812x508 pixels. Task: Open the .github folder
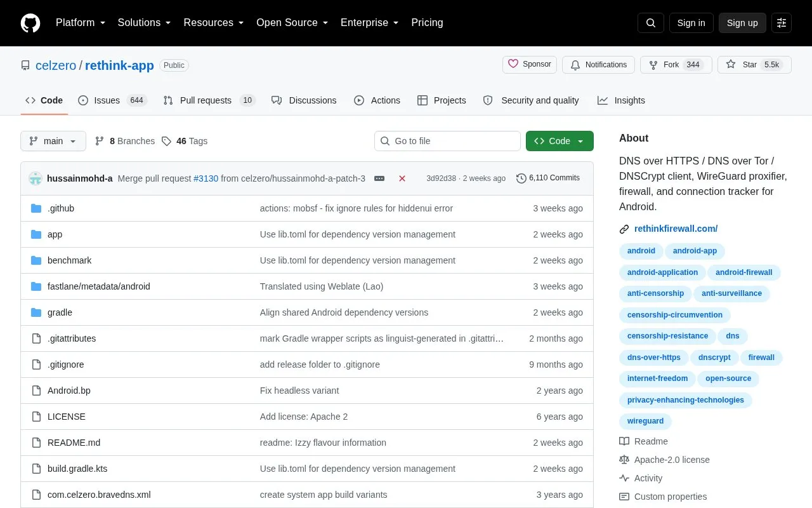pos(61,208)
